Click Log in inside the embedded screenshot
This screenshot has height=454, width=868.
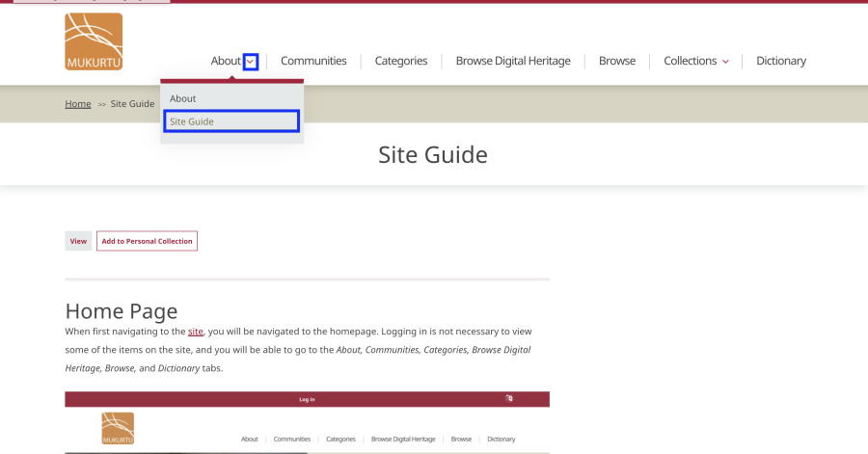click(x=307, y=399)
